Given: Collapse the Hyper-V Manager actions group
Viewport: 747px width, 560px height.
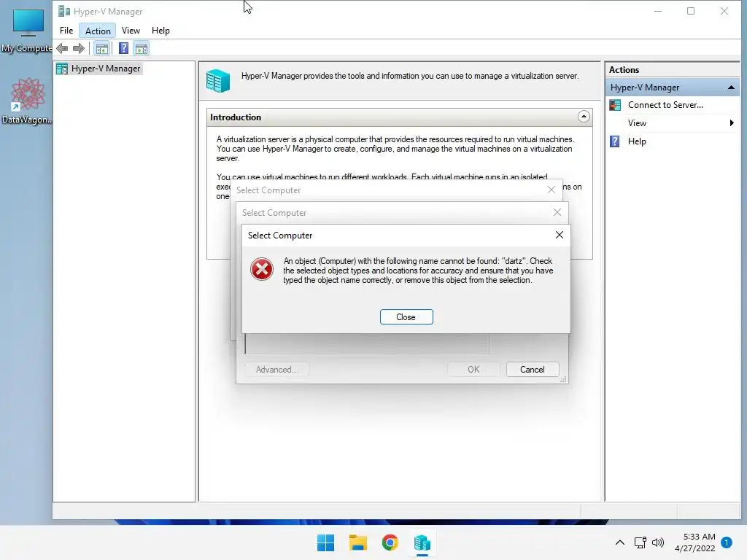Looking at the screenshot, I should pos(731,87).
